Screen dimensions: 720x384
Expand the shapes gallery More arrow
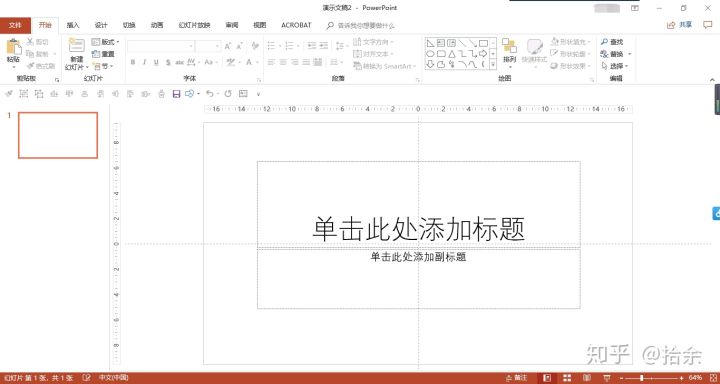pyautogui.click(x=493, y=65)
